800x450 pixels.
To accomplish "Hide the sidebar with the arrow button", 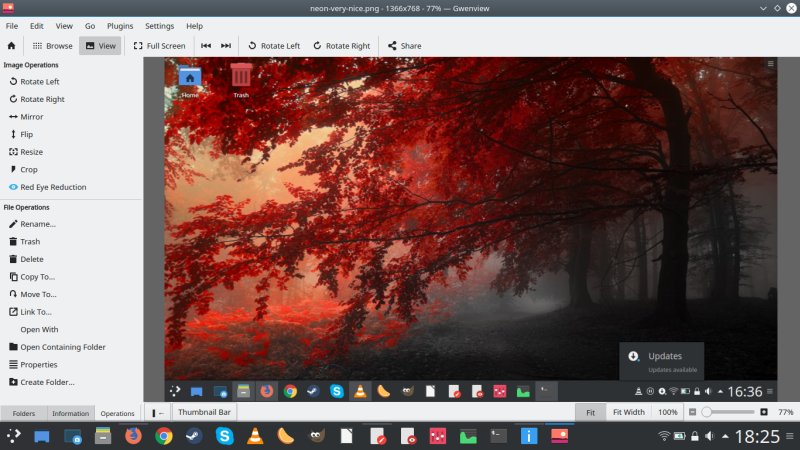I will click(158, 412).
